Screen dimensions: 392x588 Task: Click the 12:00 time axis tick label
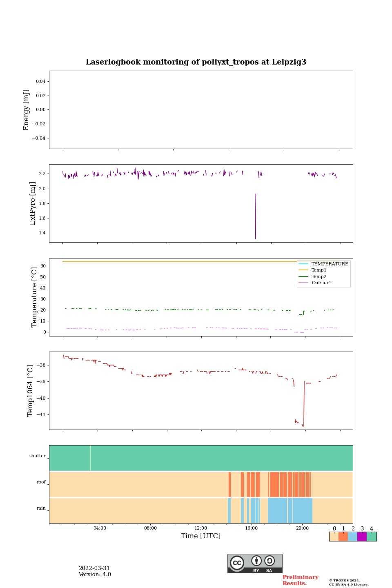coord(201,528)
